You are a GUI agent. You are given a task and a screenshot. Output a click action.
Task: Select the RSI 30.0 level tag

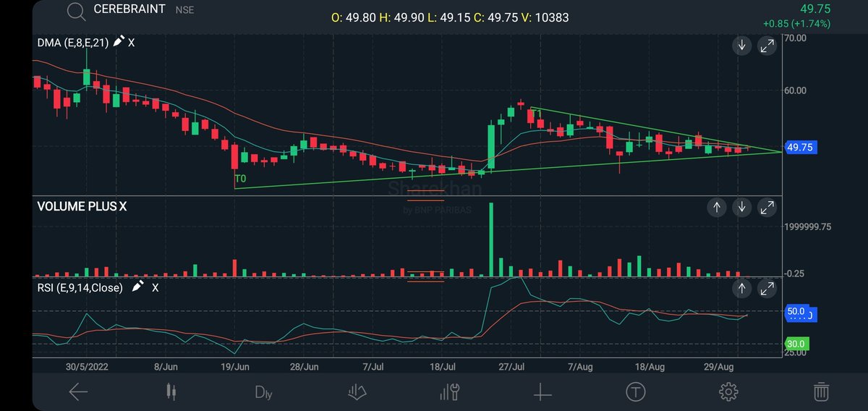[795, 344]
